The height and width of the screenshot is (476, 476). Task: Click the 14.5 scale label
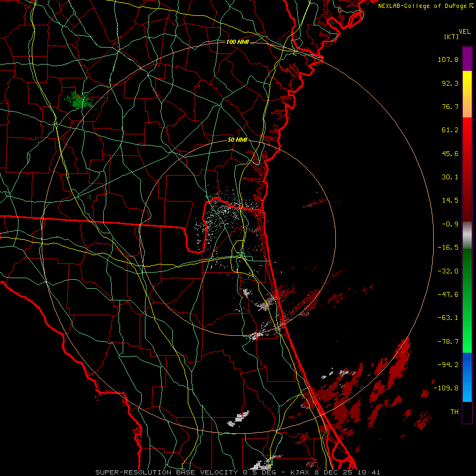(450, 200)
